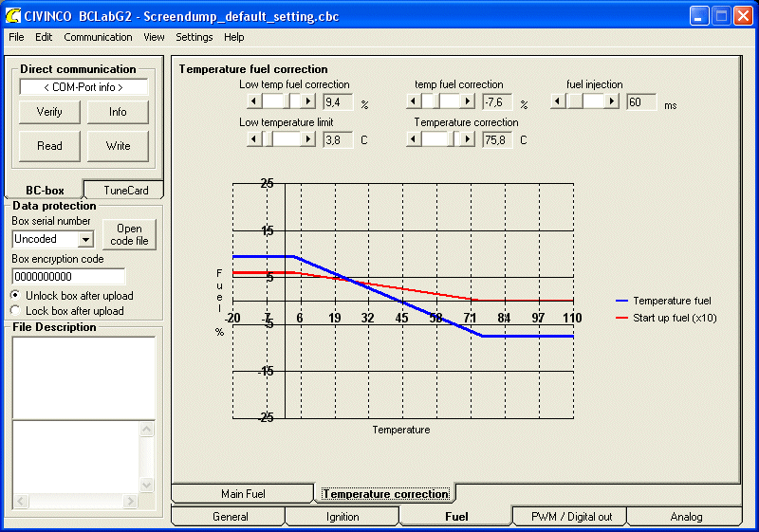The width and height of the screenshot is (759, 532).
Task: Switch to the TuneCard tab
Action: pyautogui.click(x=125, y=190)
